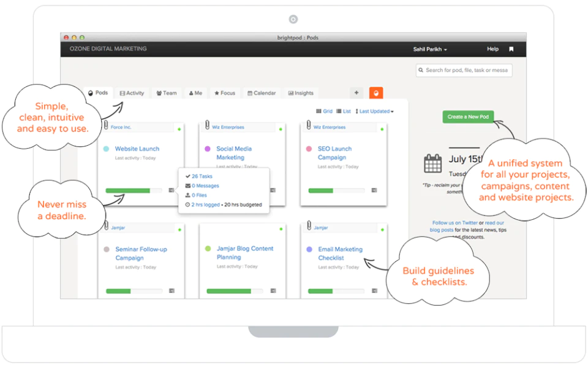This screenshot has width=588, height=365.
Task: Click the Create a New Pod button
Action: pyautogui.click(x=468, y=116)
